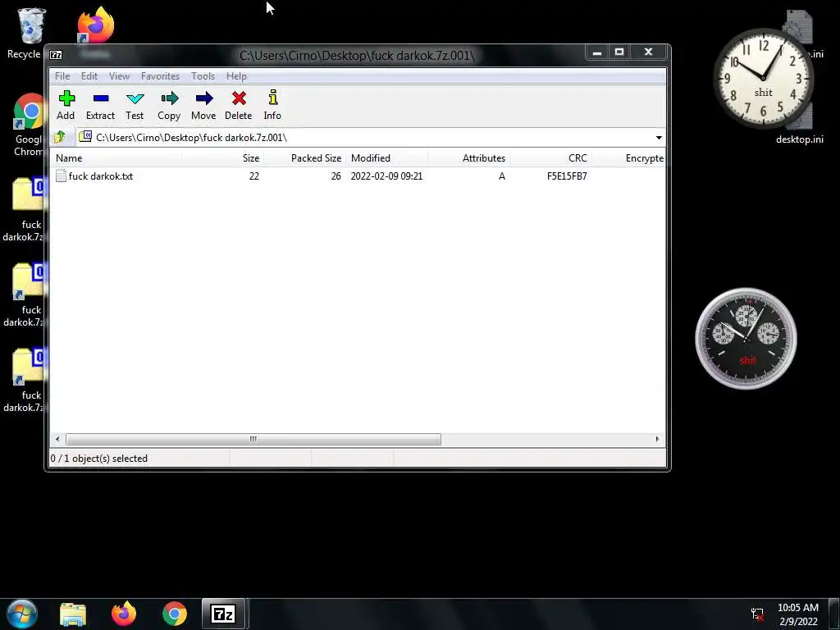This screenshot has width=840, height=630.
Task: Sort by Name column header
Action: click(x=116, y=158)
